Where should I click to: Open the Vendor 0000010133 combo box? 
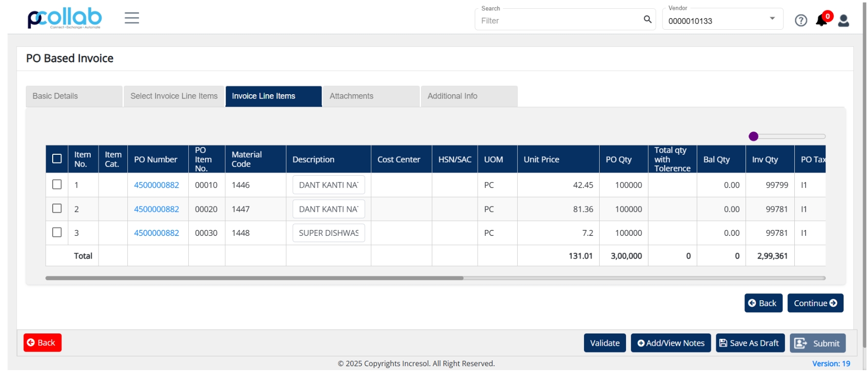[722, 20]
